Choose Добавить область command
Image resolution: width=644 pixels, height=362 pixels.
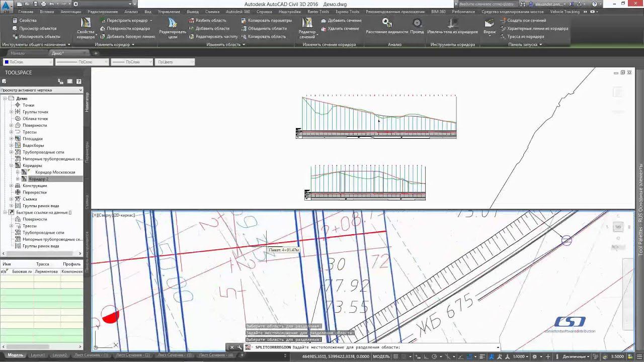pyautogui.click(x=209, y=29)
